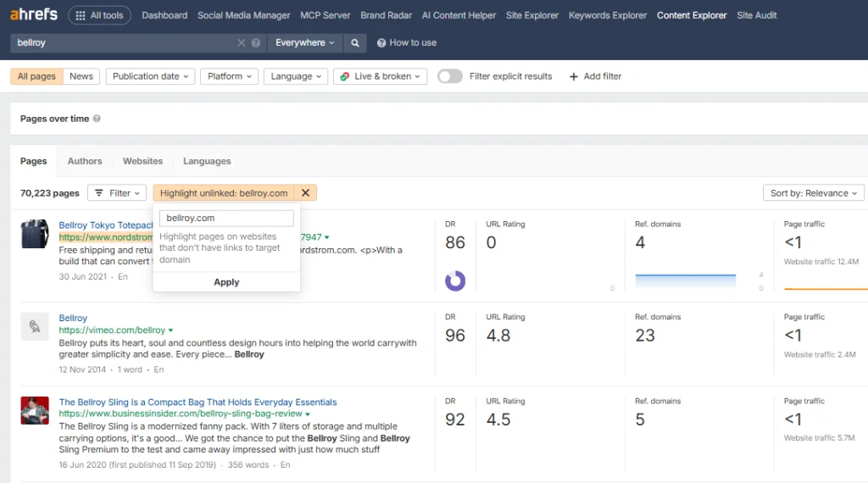
Task: Switch to the Pages tab
Action: pyautogui.click(x=33, y=161)
